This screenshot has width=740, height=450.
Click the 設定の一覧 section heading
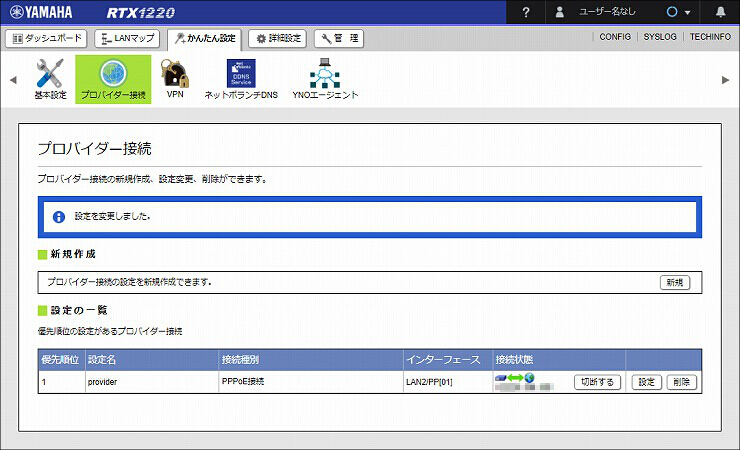tap(79, 310)
